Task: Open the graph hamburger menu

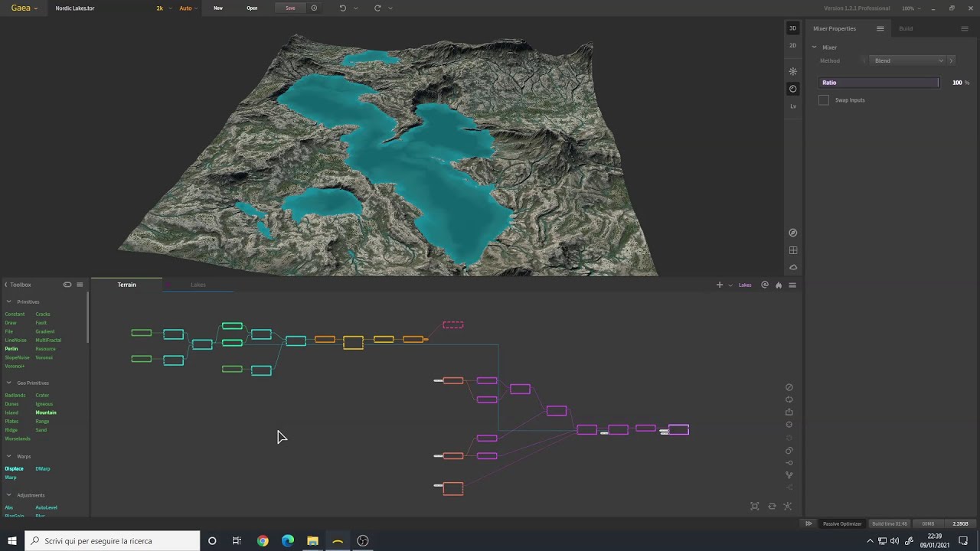Action: (792, 285)
